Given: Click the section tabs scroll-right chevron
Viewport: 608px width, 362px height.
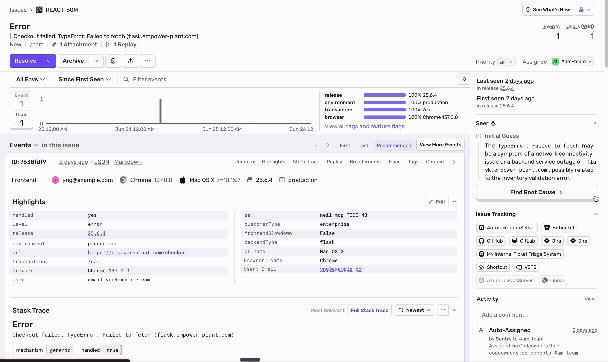Looking at the screenshot, I should tap(454, 162).
